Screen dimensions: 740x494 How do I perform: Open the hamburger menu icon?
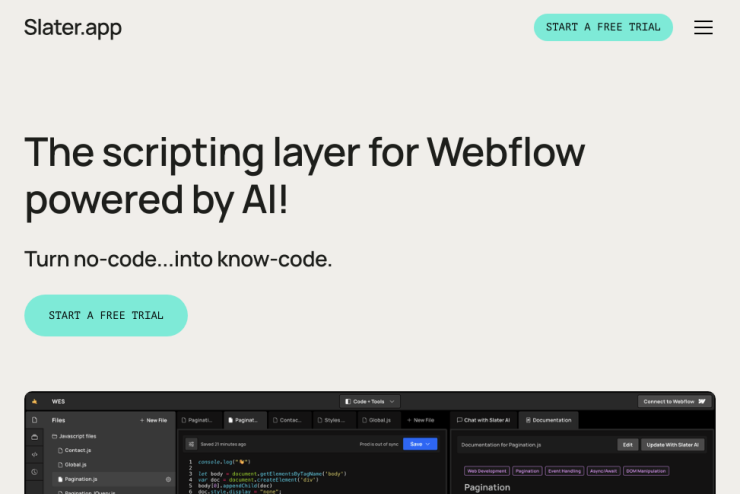coord(703,27)
